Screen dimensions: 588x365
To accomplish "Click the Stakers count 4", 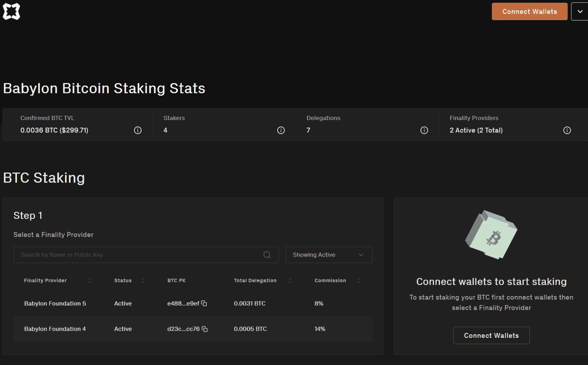I will pos(165,131).
